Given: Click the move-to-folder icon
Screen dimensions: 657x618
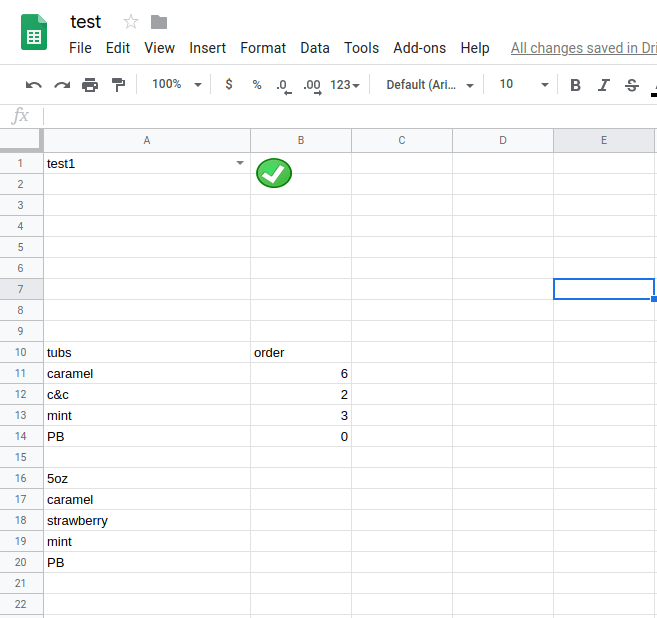Looking at the screenshot, I should (x=159, y=22).
